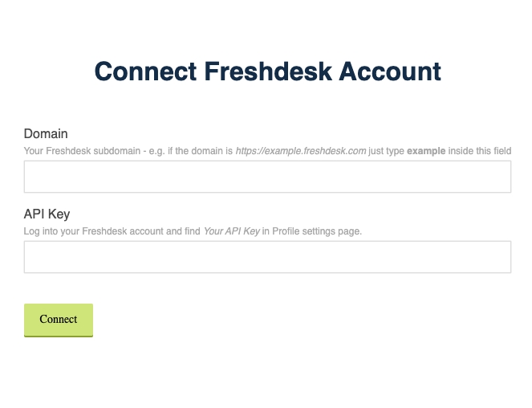The width and height of the screenshot is (532, 408).
Task: Click "Profile settings page" hint phrase
Action: coord(317,231)
